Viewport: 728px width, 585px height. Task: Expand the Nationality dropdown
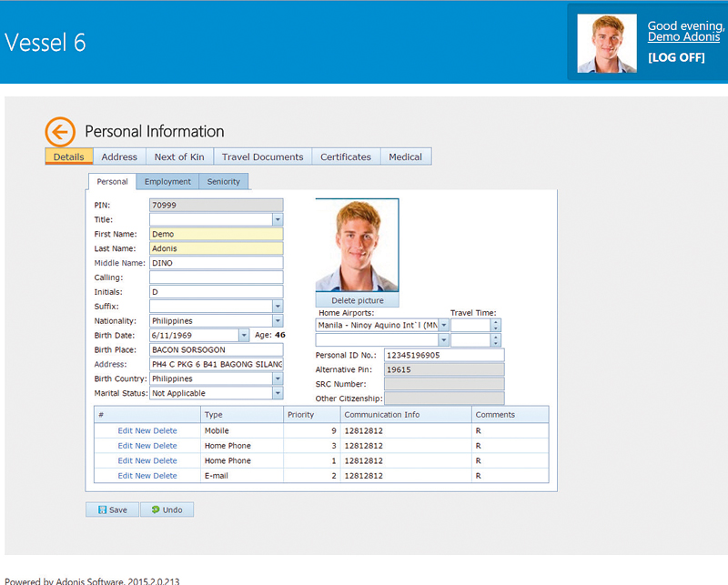point(278,321)
